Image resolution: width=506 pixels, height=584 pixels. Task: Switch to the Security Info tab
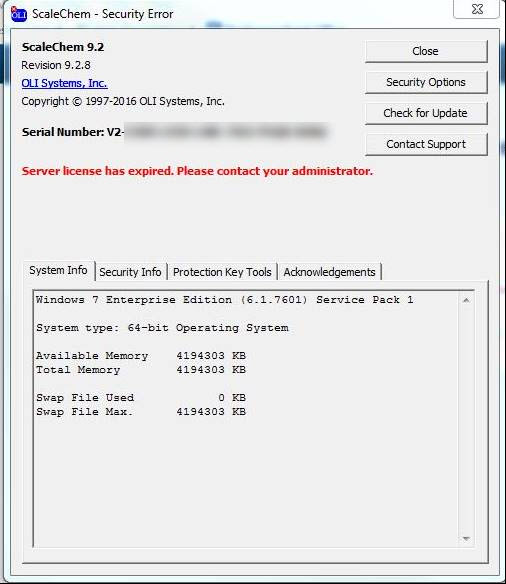(130, 272)
